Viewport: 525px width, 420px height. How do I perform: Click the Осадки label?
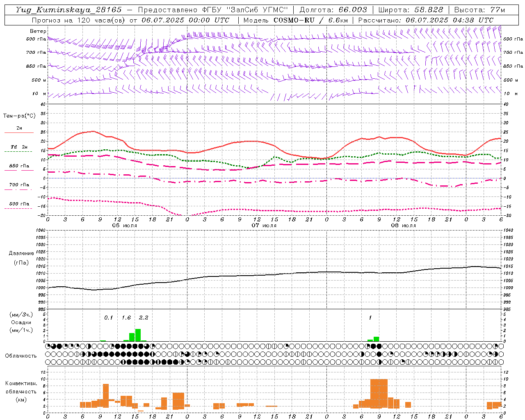[x=21, y=322]
